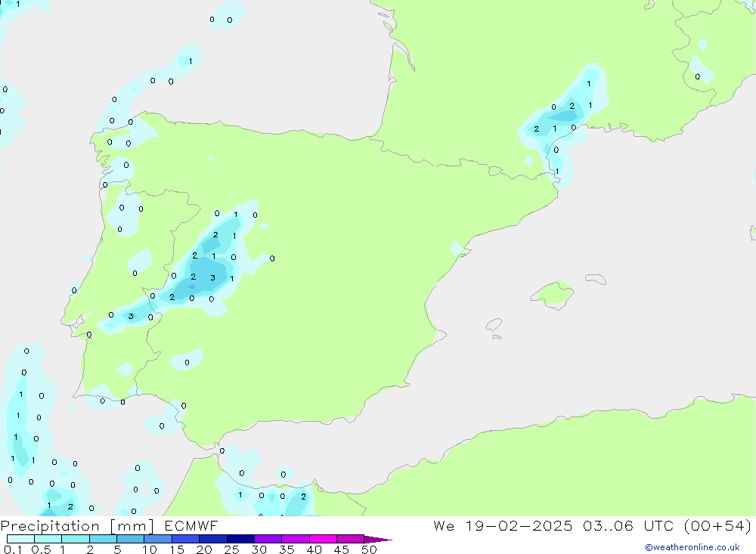
Task: Click the 20 to 25 mm legend swatch
Action: tap(213, 539)
